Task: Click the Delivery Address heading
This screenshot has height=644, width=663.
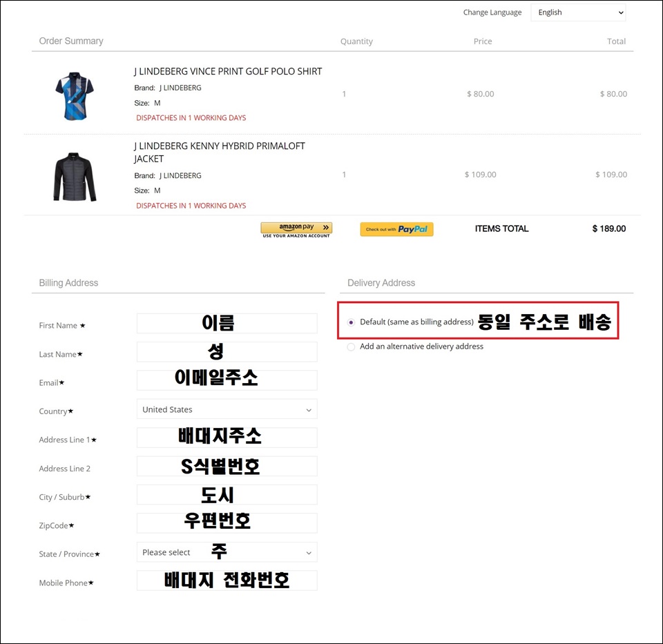Action: tap(381, 283)
